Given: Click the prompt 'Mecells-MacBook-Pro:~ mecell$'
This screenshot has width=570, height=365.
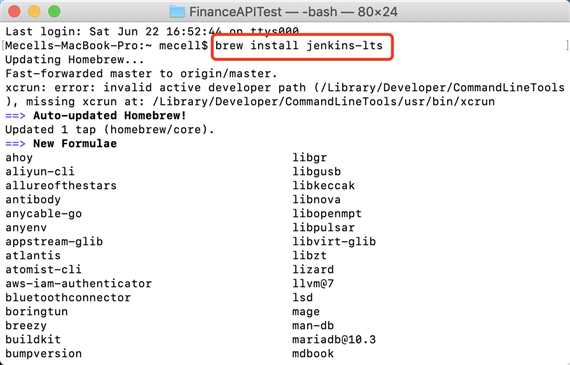Looking at the screenshot, I should click(106, 46).
